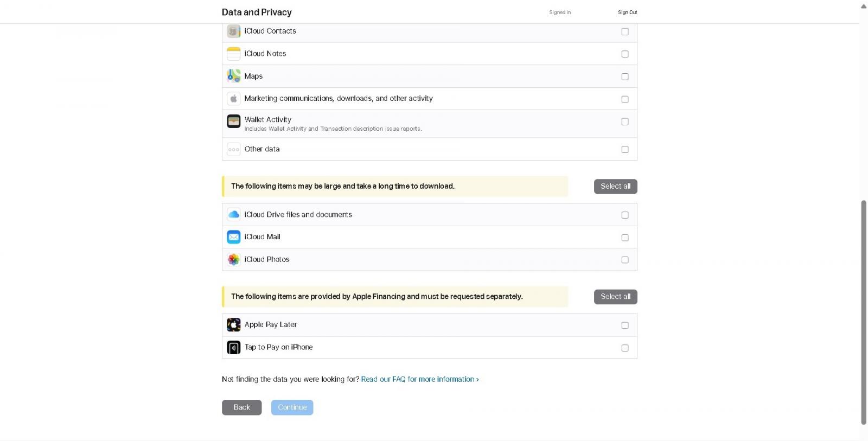Select all Apple Financing items
This screenshot has height=441, width=868.
(x=615, y=297)
